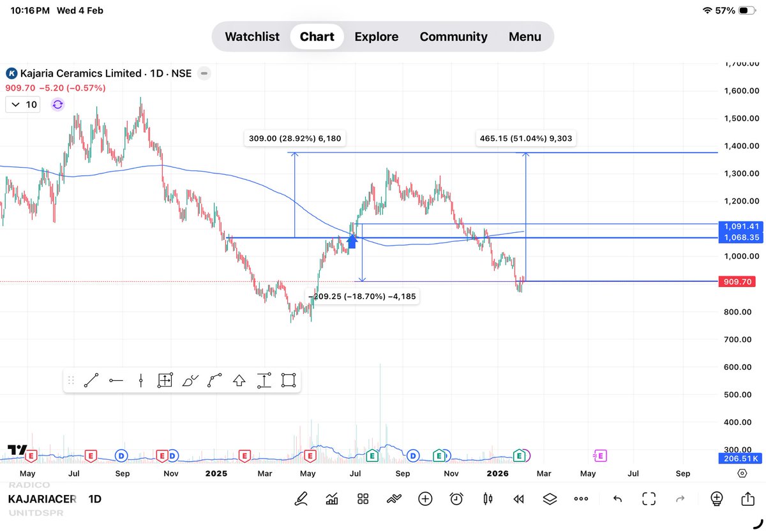The height and width of the screenshot is (532, 766).
Task: Tap the Wi-Fi icon in status bar
Action: pyautogui.click(x=707, y=10)
